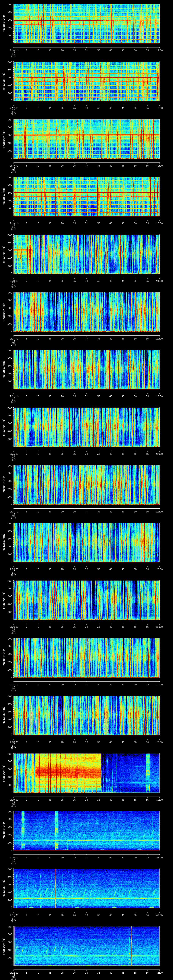
Task: Open the spectrogram panel starting at 2:22:00
Action: coord(87,370)
